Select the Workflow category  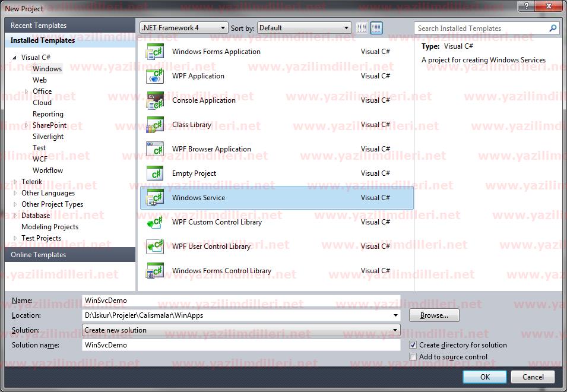[x=47, y=170]
